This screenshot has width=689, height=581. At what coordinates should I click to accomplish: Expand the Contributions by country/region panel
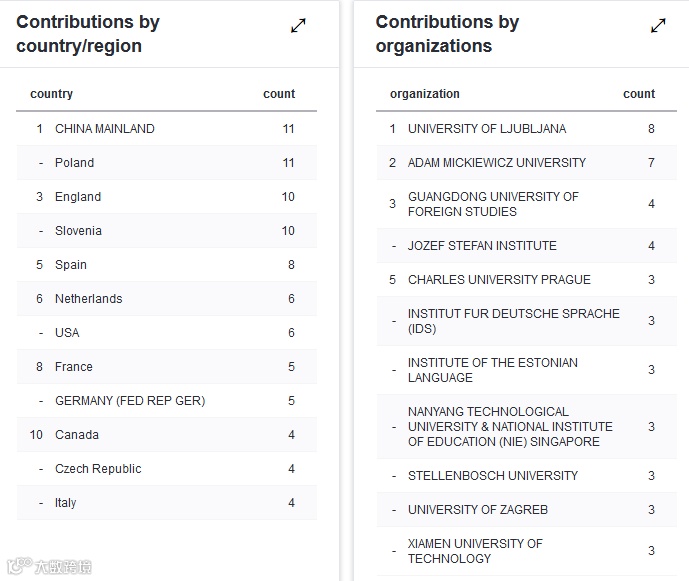[x=298, y=26]
